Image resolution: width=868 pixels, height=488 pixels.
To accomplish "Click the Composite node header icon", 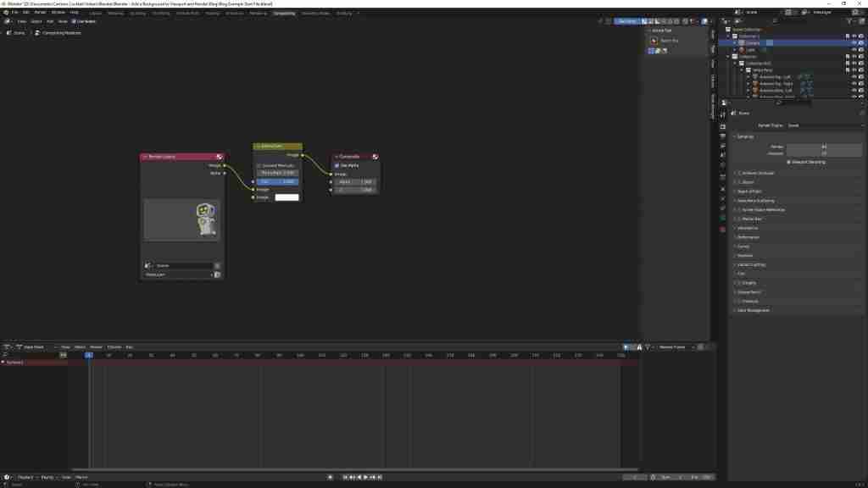I will [376, 157].
